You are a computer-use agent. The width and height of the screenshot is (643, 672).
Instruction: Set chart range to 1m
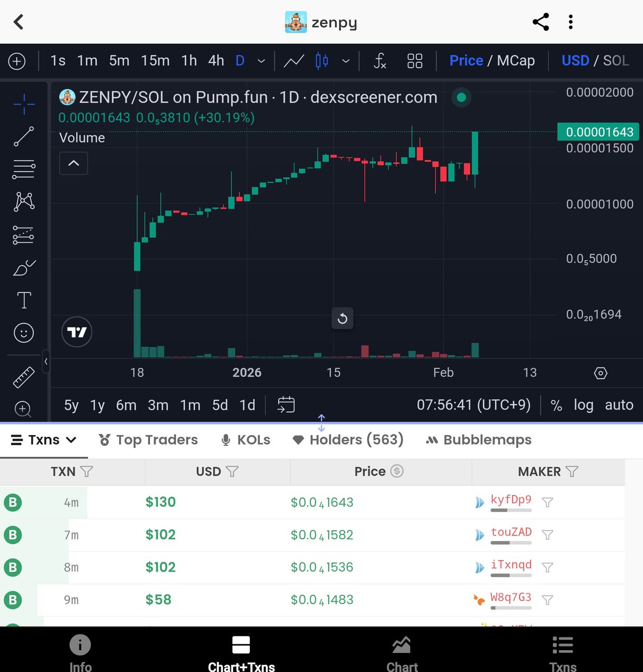[x=190, y=405]
